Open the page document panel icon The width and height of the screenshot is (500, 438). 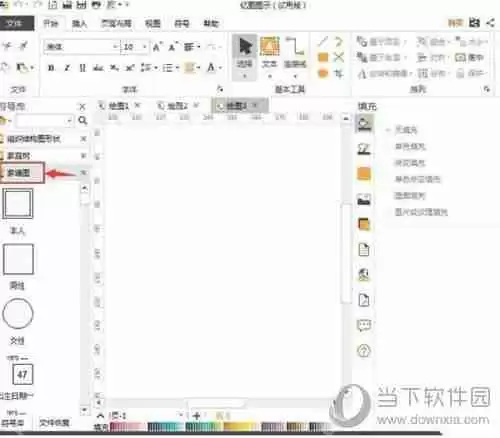click(364, 249)
